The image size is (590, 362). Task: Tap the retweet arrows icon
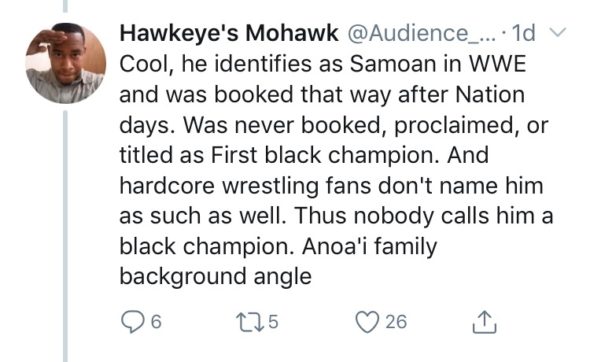[249, 322]
